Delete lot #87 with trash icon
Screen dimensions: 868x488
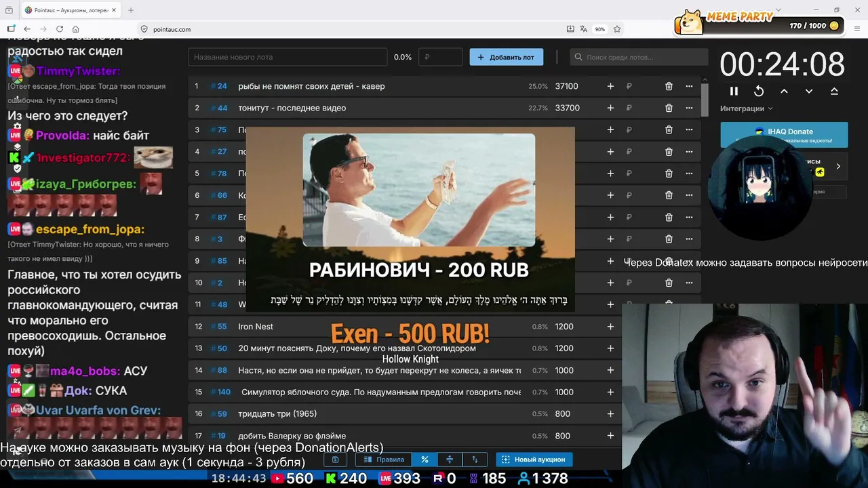tap(669, 217)
